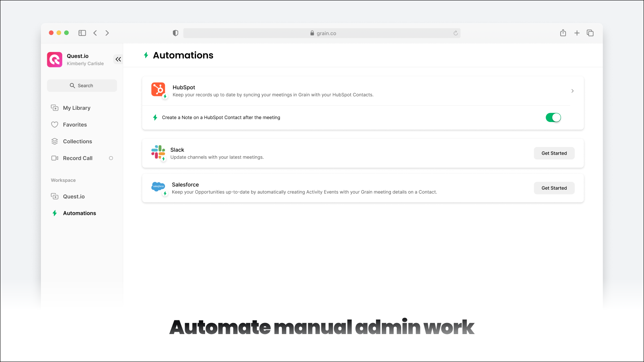Click the Salesforce logo icon

(158, 187)
